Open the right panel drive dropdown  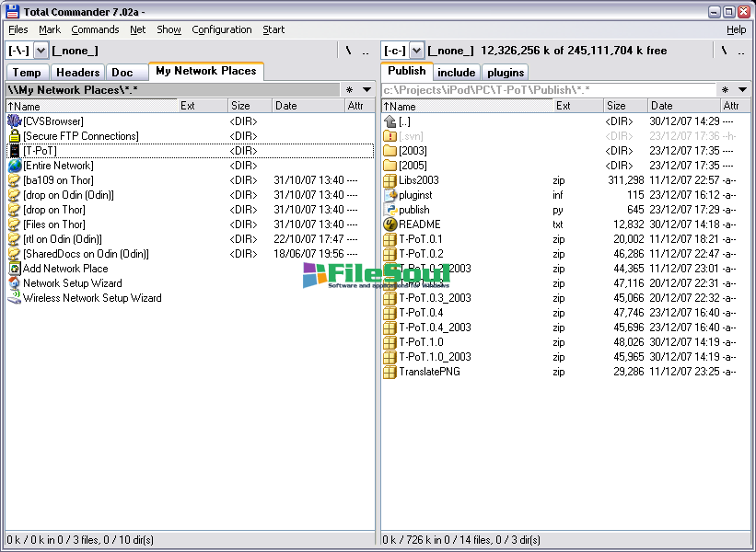click(x=416, y=51)
